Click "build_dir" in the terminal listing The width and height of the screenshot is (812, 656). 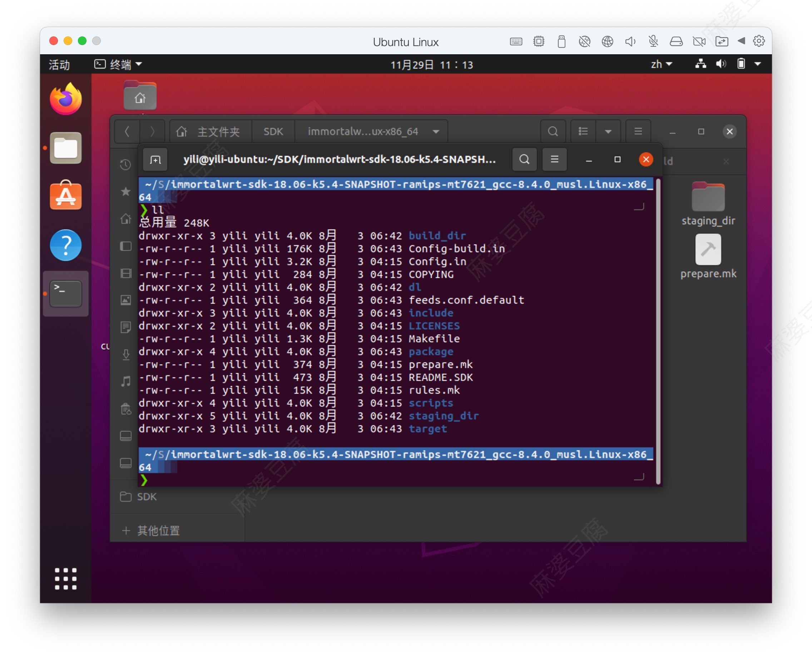click(x=437, y=236)
